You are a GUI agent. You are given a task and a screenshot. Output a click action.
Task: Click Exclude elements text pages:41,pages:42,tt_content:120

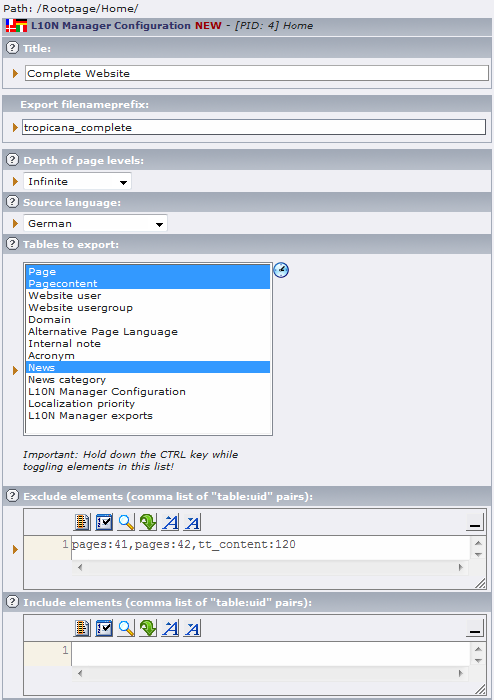pyautogui.click(x=184, y=544)
